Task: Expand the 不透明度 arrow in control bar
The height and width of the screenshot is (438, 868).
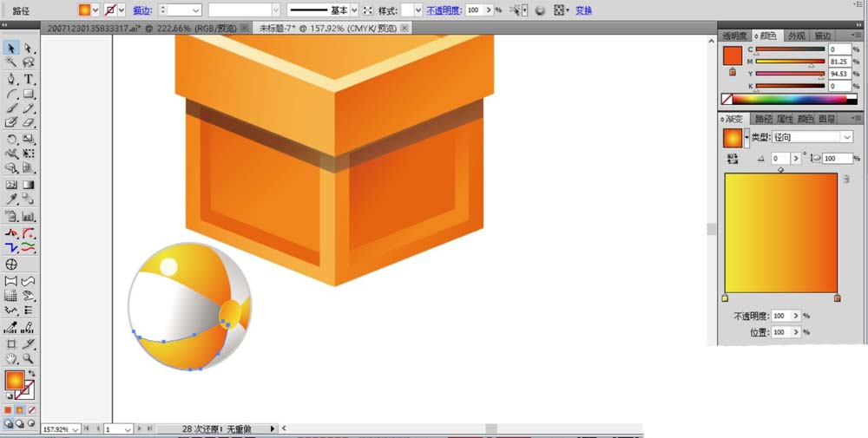Action: point(489,10)
